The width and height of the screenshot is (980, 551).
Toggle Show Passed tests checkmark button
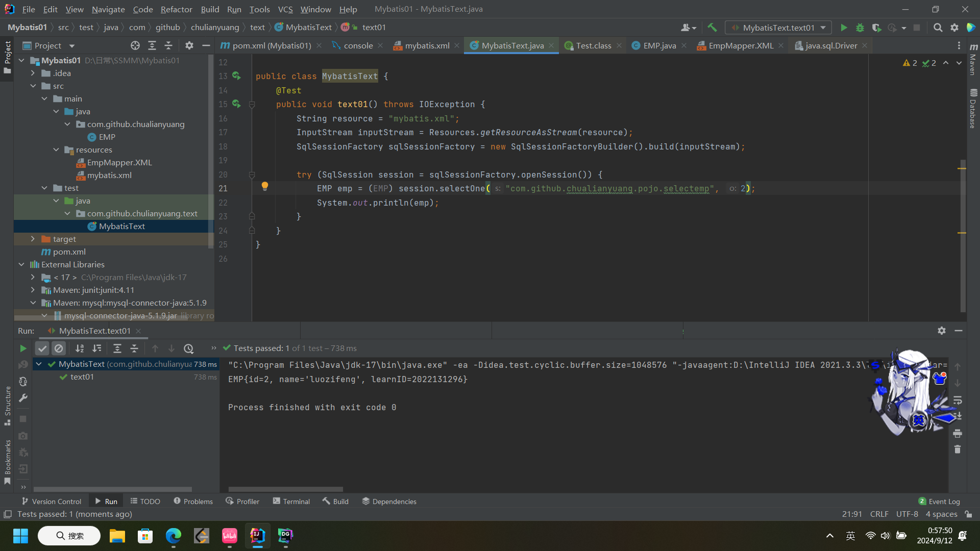[42, 348]
